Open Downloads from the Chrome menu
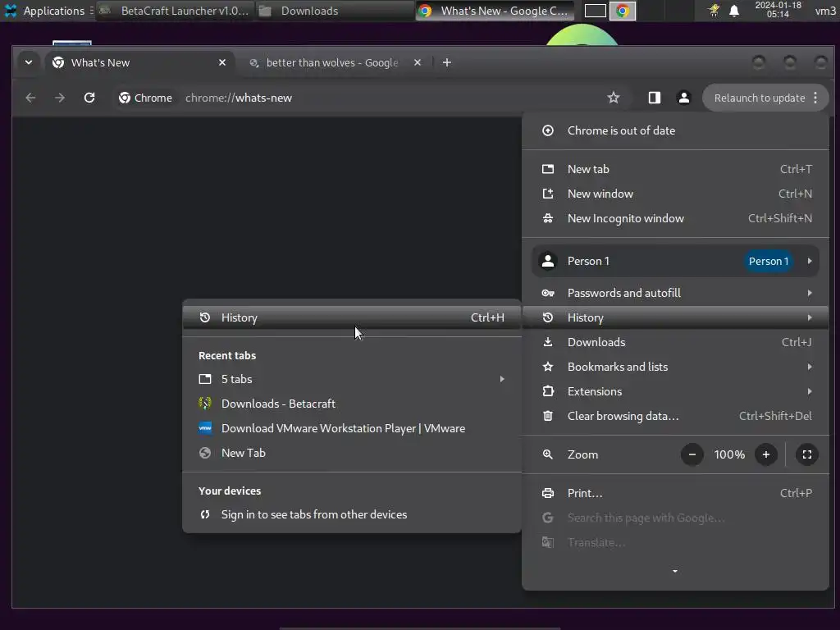Viewport: 840px width, 630px height. (x=676, y=342)
